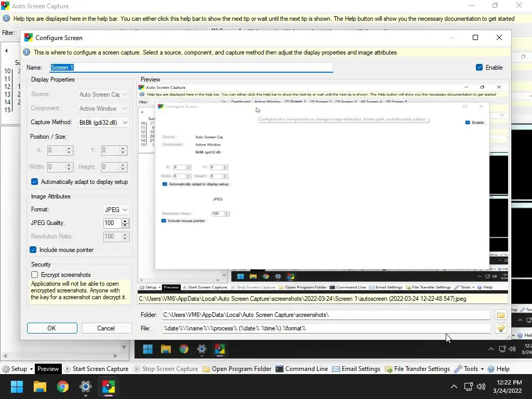Click Stop Screen Capture
This screenshot has width=532, height=399.
pyautogui.click(x=166, y=369)
